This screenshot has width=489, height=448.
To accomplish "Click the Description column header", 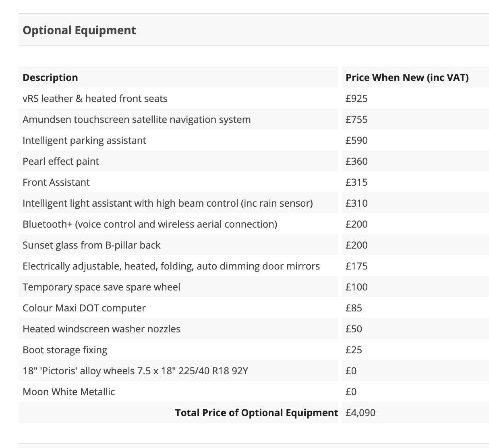I will pyautogui.click(x=50, y=77).
